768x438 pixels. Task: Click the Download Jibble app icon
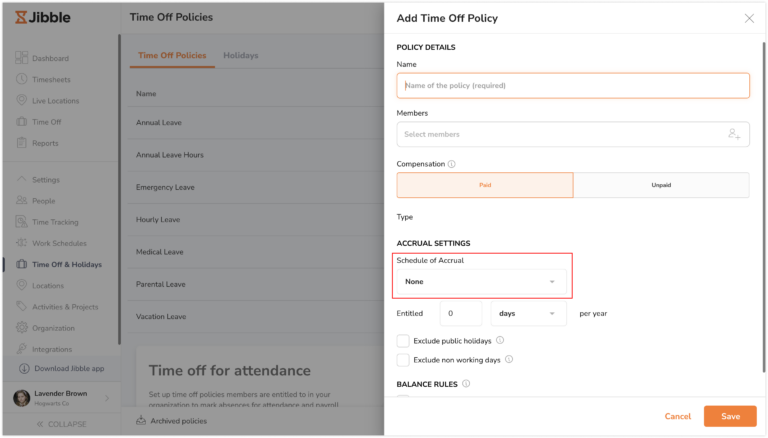pos(24,368)
